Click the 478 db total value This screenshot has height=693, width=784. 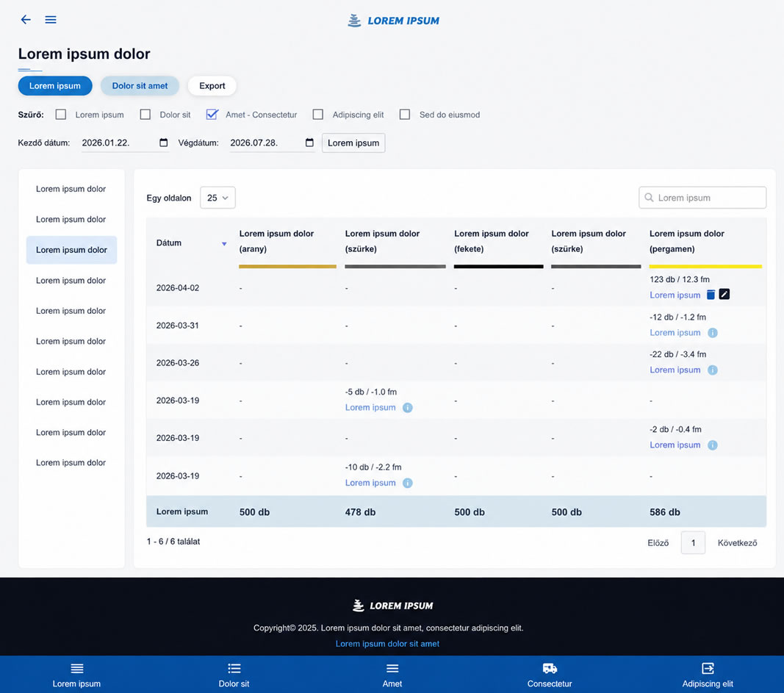coord(360,512)
